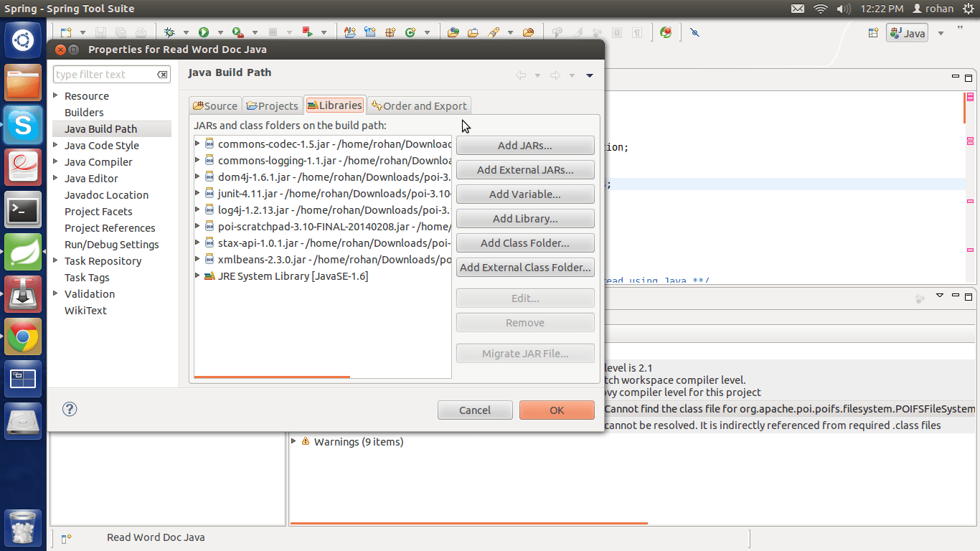Open Skype from the launcher
This screenshot has height=551, width=980.
pos(23,125)
